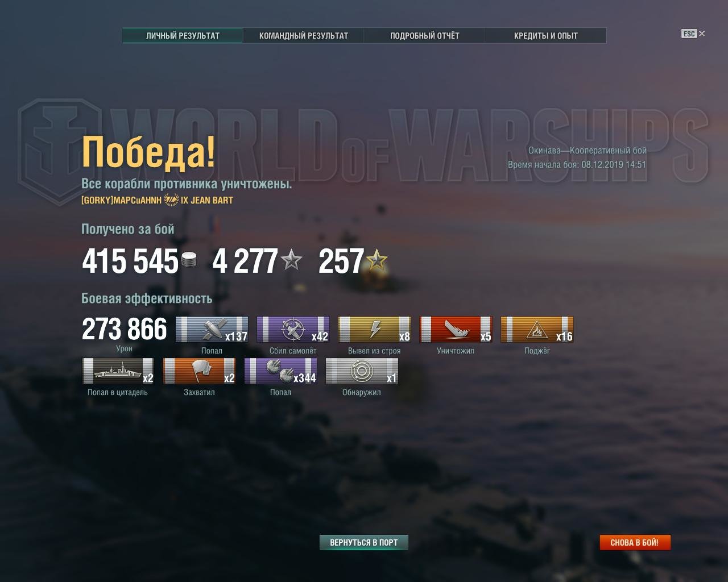Viewport: 728px width, 582px height.
Task: Click the silver XP star icon
Action: [291, 260]
